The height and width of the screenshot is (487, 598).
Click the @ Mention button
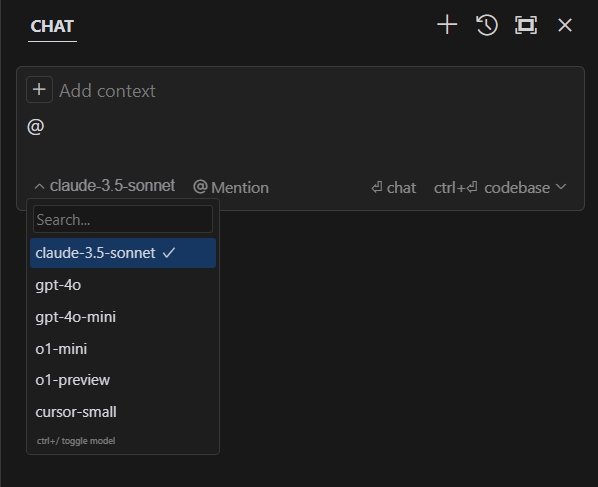pyautogui.click(x=231, y=187)
